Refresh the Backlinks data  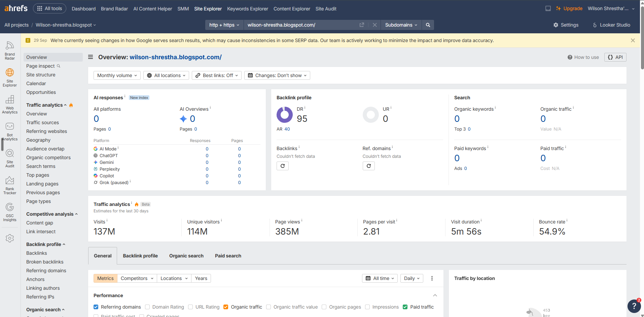[283, 166]
